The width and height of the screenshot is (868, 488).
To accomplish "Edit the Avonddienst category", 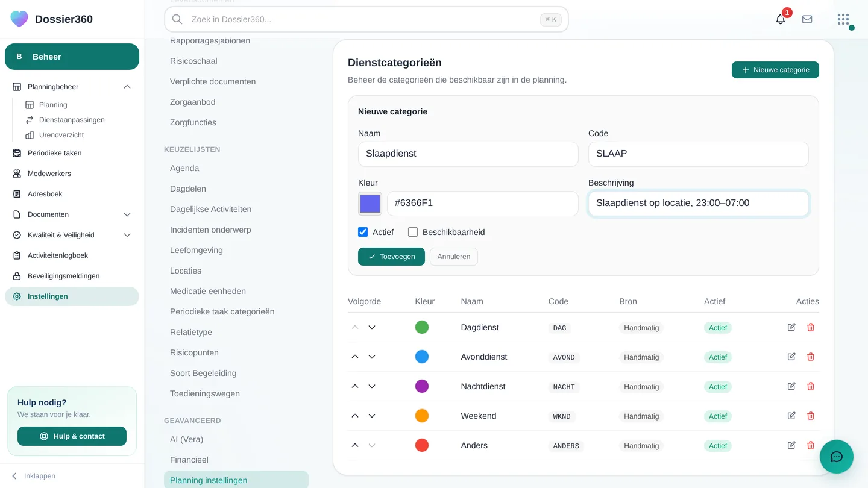I will click(x=791, y=357).
